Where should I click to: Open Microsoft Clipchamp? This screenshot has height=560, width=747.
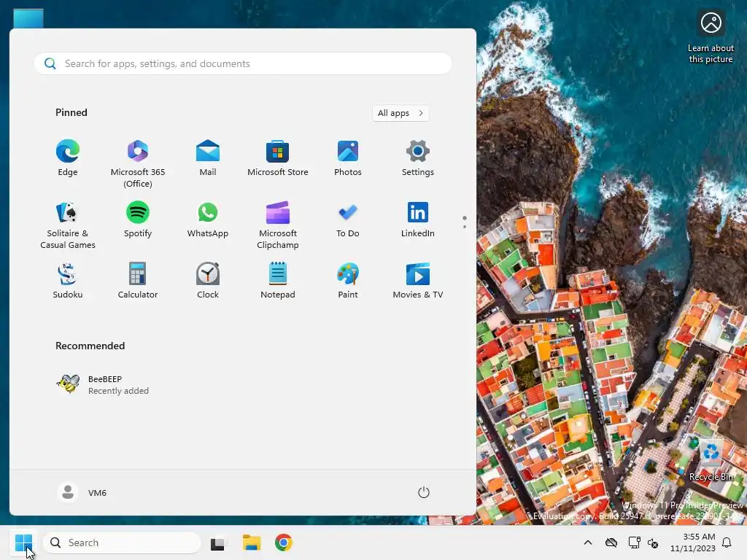278,225
